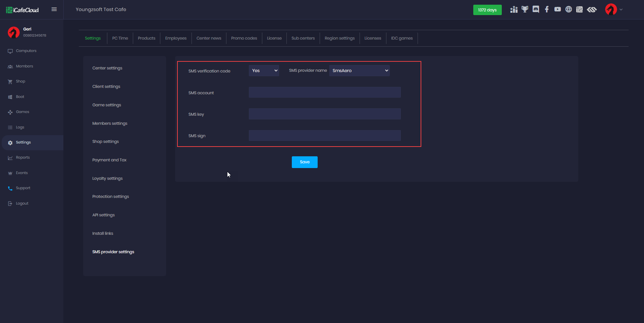The height and width of the screenshot is (323, 644).
Task: Open the Discord icon in header
Action: (536, 9)
